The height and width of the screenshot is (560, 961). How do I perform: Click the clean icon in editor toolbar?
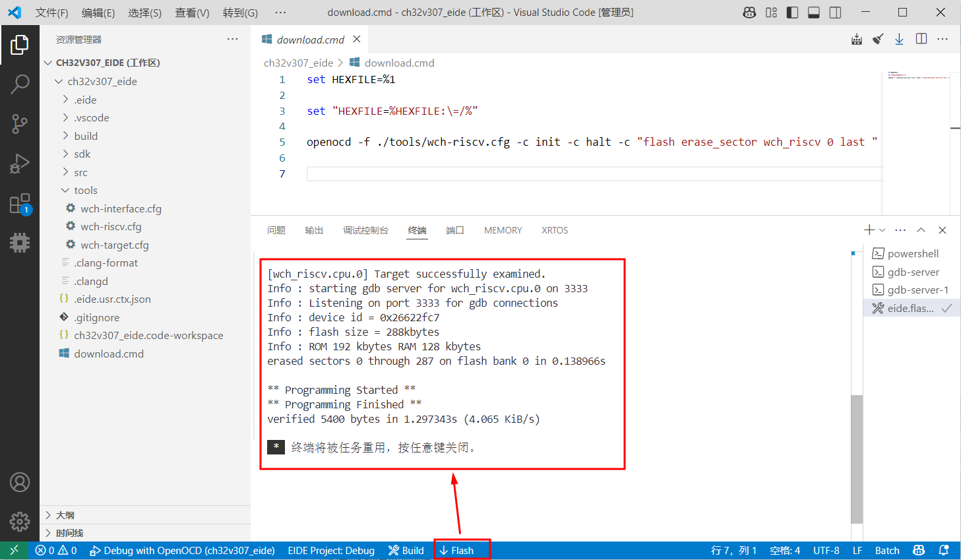(878, 40)
